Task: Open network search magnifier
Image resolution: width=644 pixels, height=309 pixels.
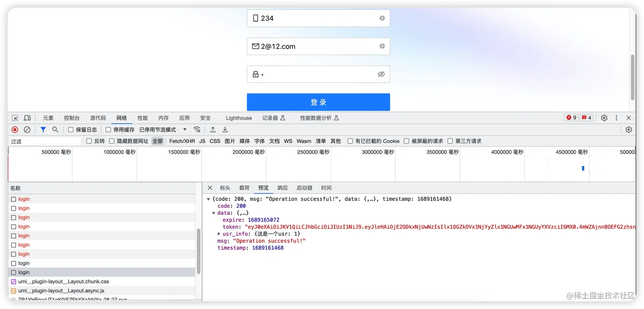Action: (55, 129)
